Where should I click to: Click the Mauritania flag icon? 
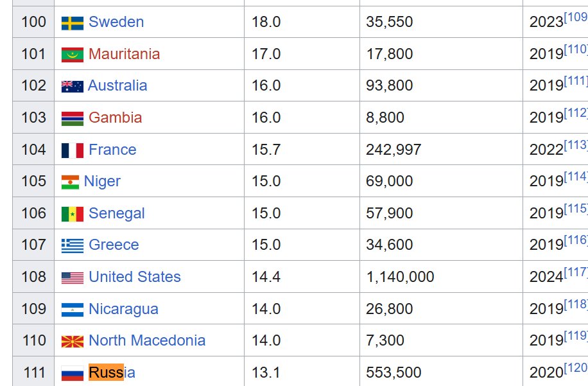(x=73, y=55)
